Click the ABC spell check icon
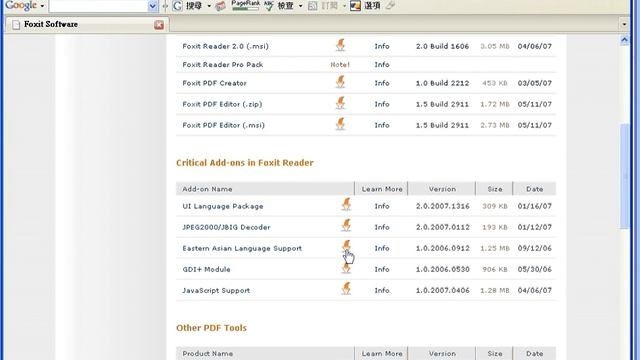 269,6
